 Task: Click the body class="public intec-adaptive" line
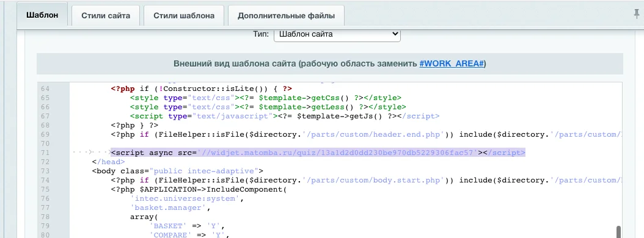[177, 171]
